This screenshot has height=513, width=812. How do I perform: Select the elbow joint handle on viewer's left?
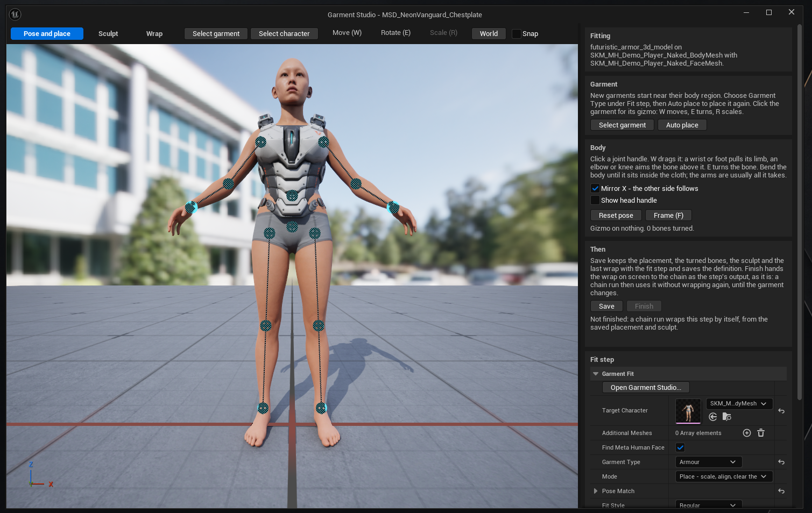click(x=228, y=184)
